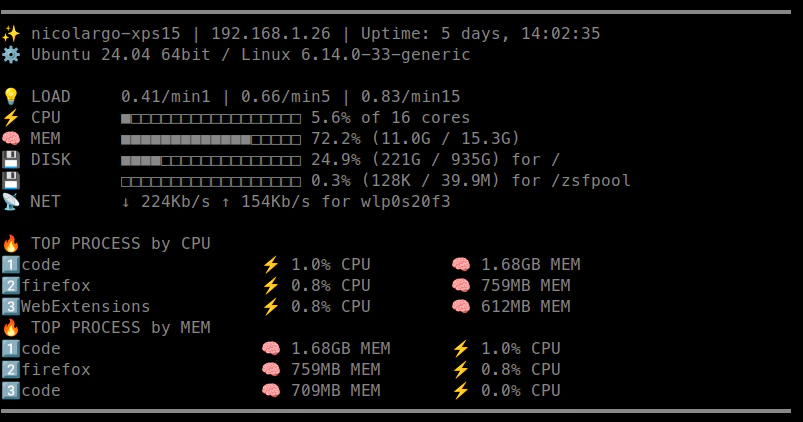Click the sparkles icon beside hostname nicolargo-xps15
The height and width of the screenshot is (422, 803).
pos(11,34)
